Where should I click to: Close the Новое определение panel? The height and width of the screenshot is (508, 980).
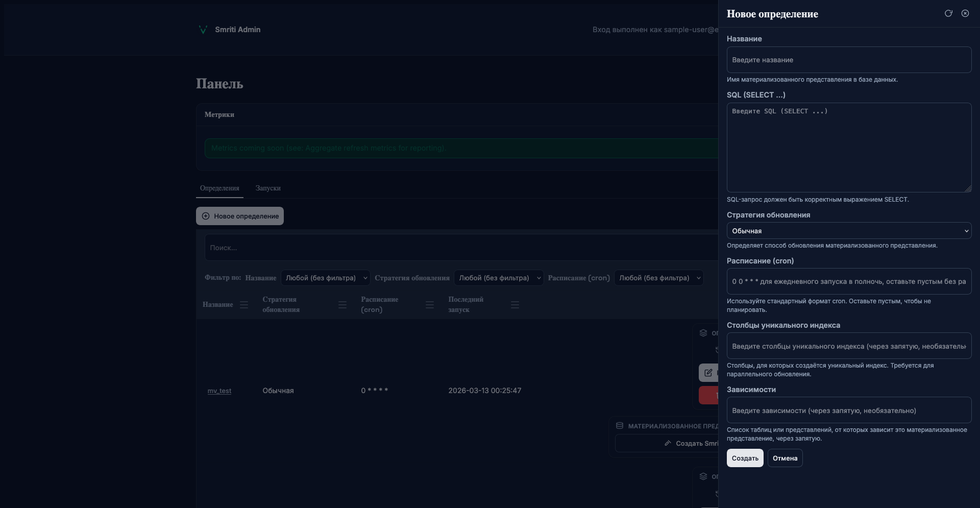[965, 13]
